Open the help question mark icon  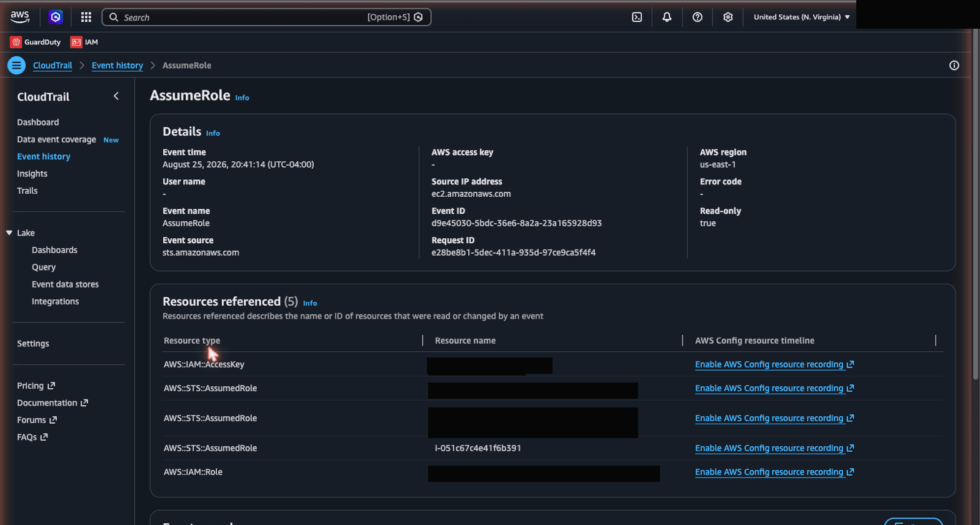coord(697,17)
